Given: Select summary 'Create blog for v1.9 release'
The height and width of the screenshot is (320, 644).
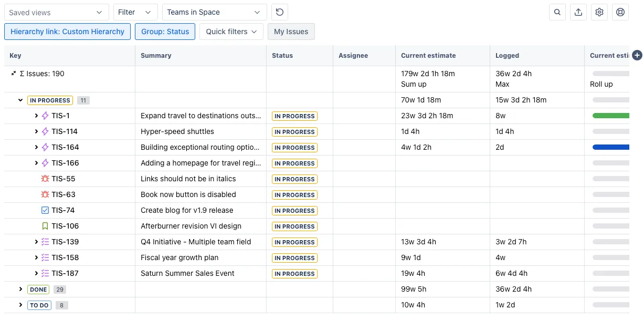Looking at the screenshot, I should pos(187,210).
